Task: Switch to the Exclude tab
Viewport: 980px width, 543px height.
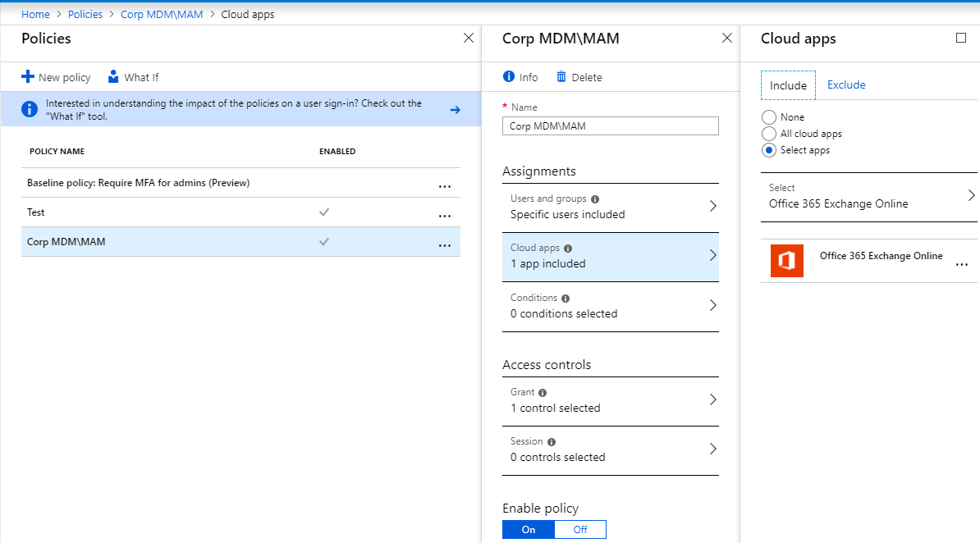Action: tap(846, 85)
